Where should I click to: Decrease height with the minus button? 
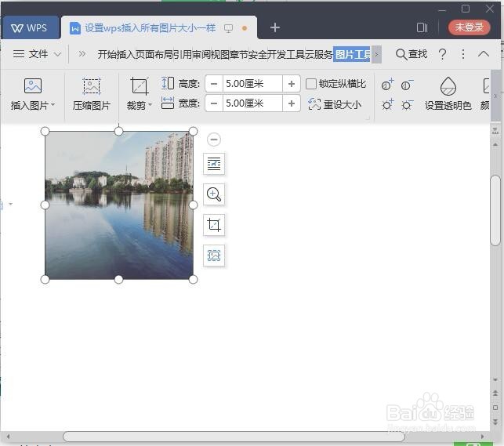[x=214, y=84]
